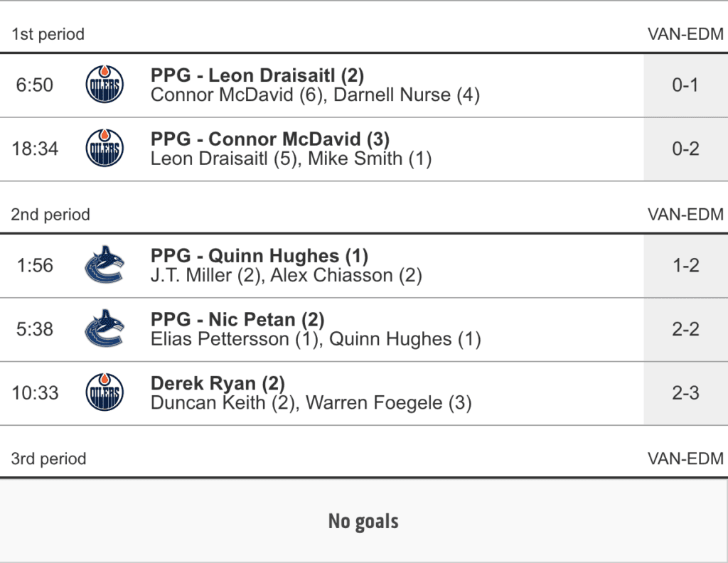Image resolution: width=728 pixels, height=563 pixels.
Task: Click the 0-1 score cell
Action: [x=685, y=85]
